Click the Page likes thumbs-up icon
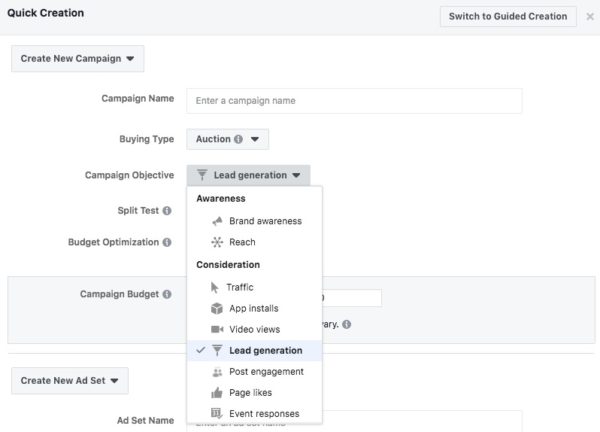 tap(217, 393)
